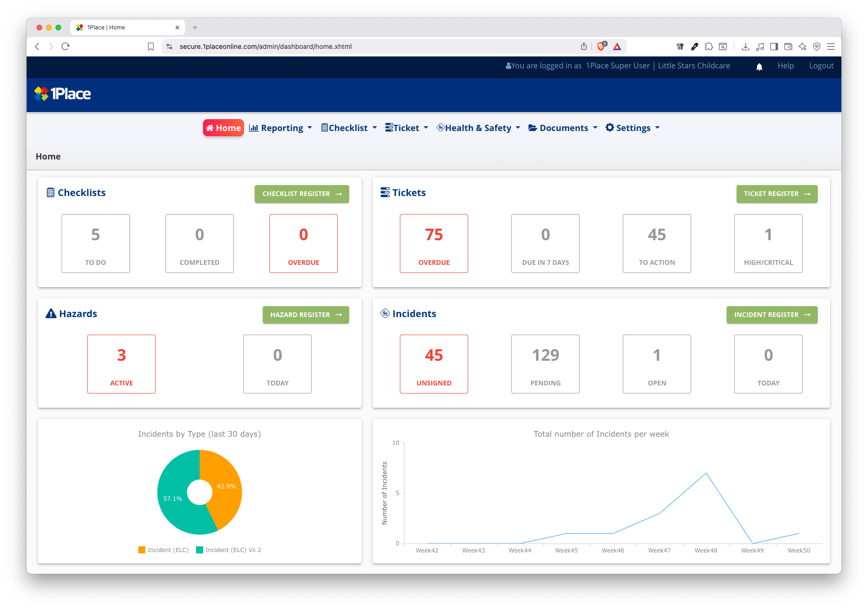Click the Brave Shields icon in address bar
The image size is (868, 609).
pyautogui.click(x=601, y=47)
